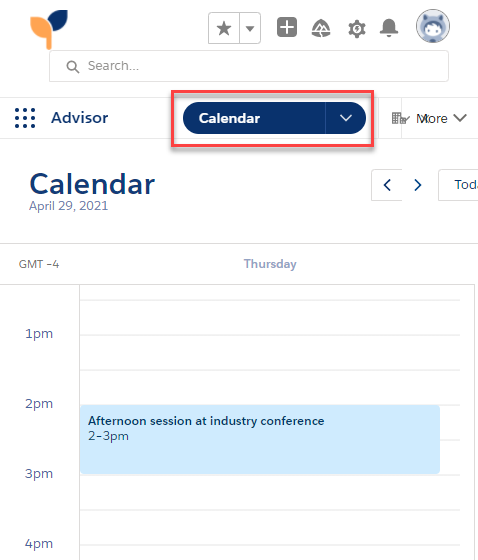Go to the next day arrow
The height and width of the screenshot is (560, 478).
pyautogui.click(x=418, y=185)
